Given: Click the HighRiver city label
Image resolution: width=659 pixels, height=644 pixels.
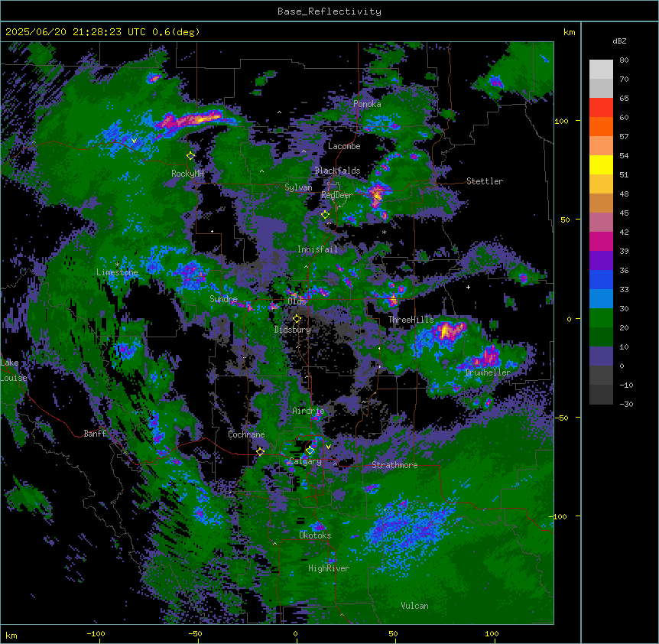Looking at the screenshot, I should [329, 568].
